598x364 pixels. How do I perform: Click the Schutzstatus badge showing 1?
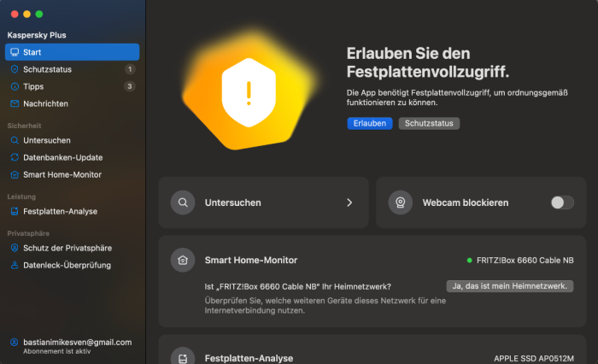(x=130, y=69)
